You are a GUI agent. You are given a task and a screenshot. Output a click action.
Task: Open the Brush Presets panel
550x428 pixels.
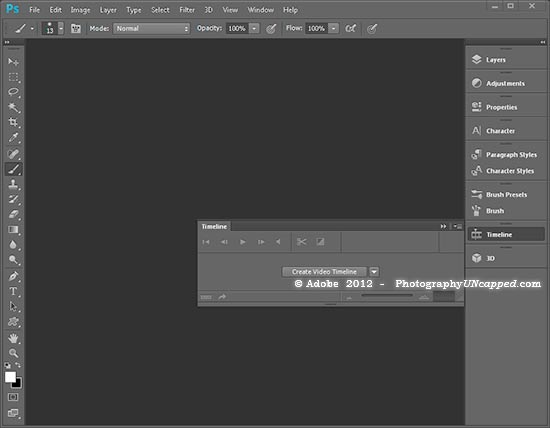(506, 194)
